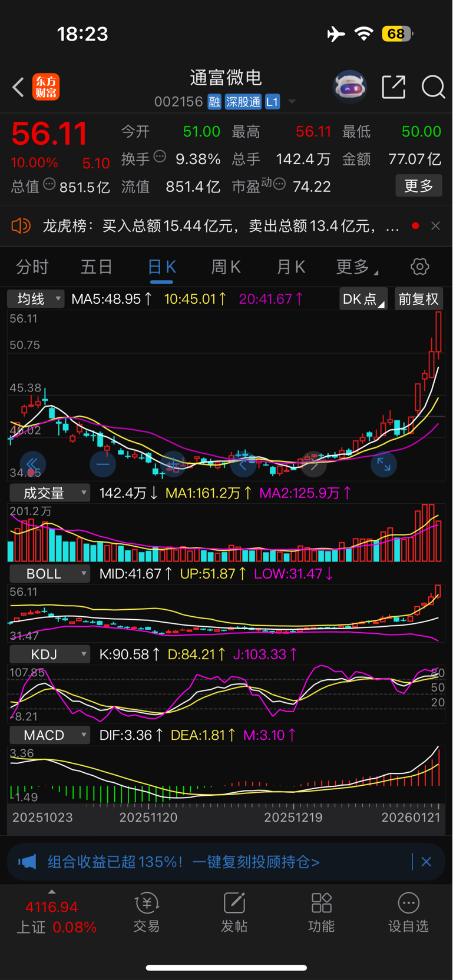Tap the MA5:48.95 readout
This screenshot has width=453, height=980.
[111, 299]
